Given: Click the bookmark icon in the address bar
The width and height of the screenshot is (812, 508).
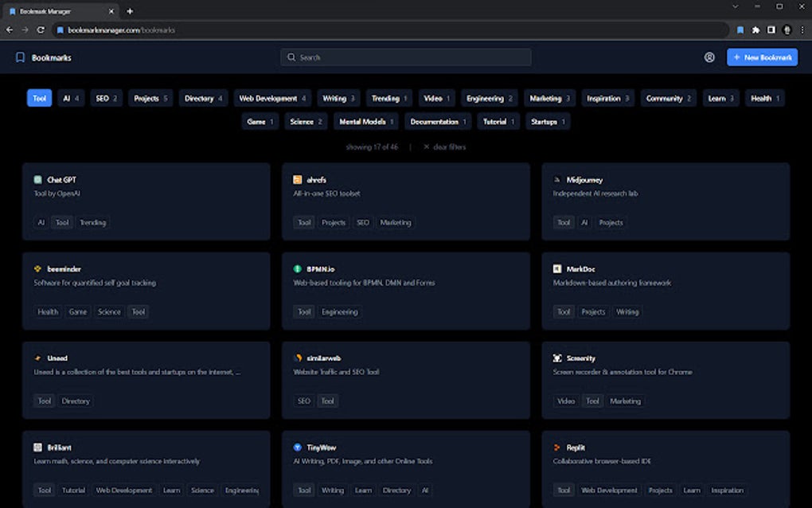Looking at the screenshot, I should click(739, 29).
